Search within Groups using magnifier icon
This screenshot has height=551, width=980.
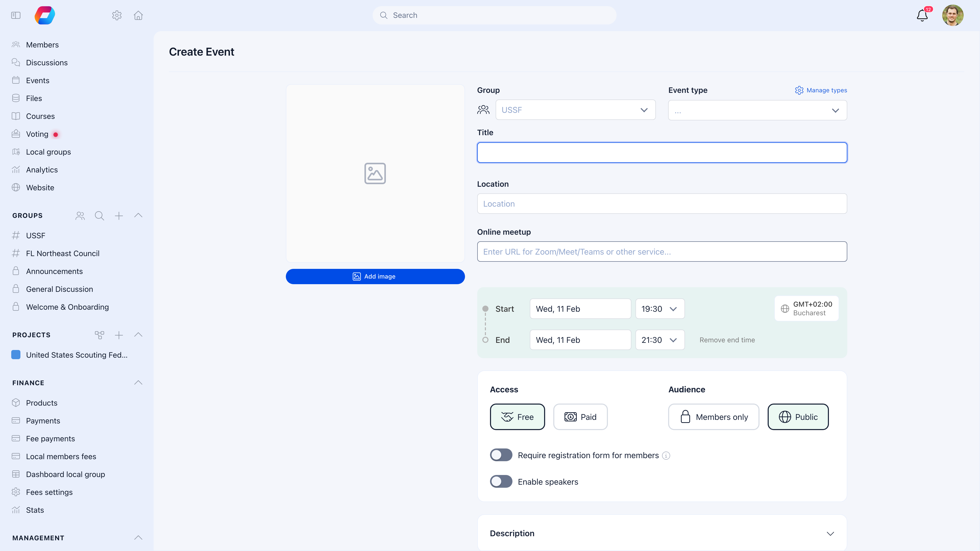pyautogui.click(x=99, y=216)
